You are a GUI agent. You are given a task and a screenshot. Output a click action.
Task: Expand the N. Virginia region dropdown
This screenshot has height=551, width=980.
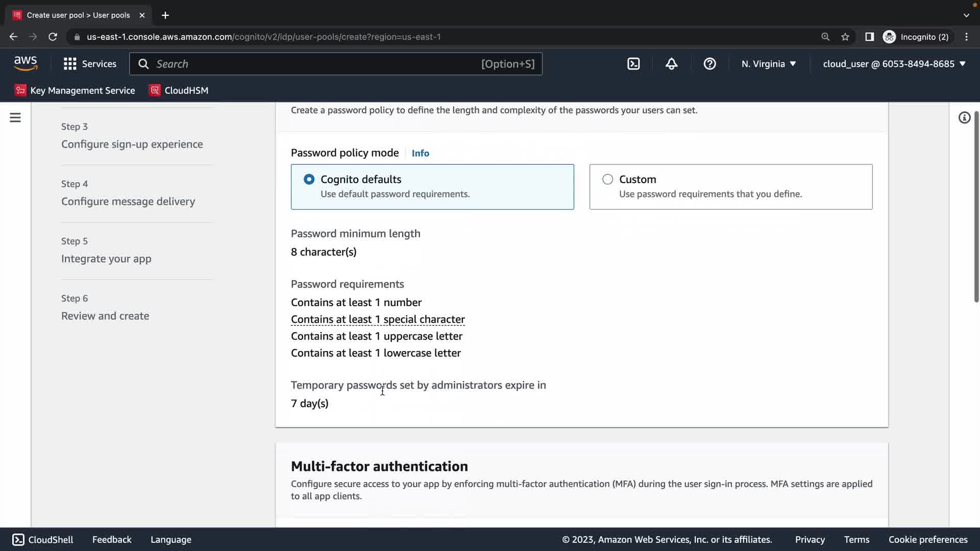tap(769, 64)
